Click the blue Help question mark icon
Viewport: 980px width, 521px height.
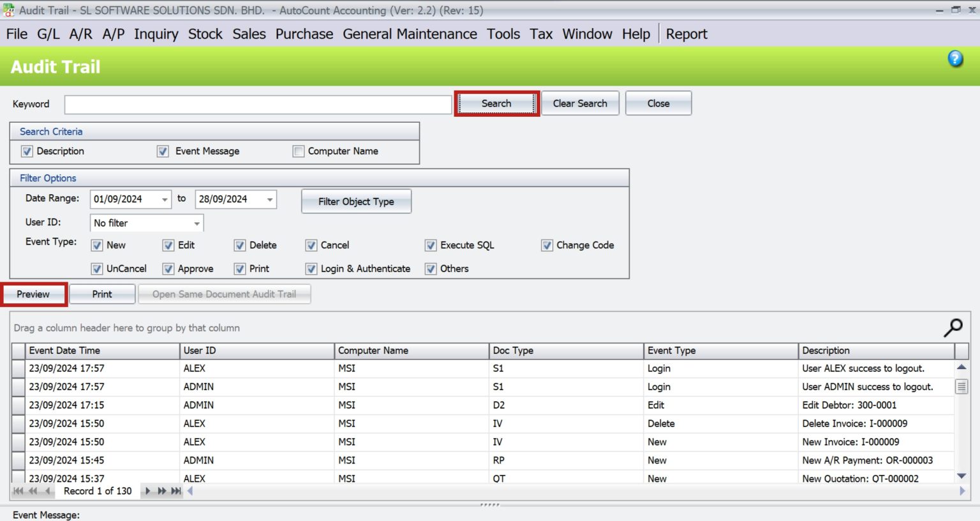(955, 58)
